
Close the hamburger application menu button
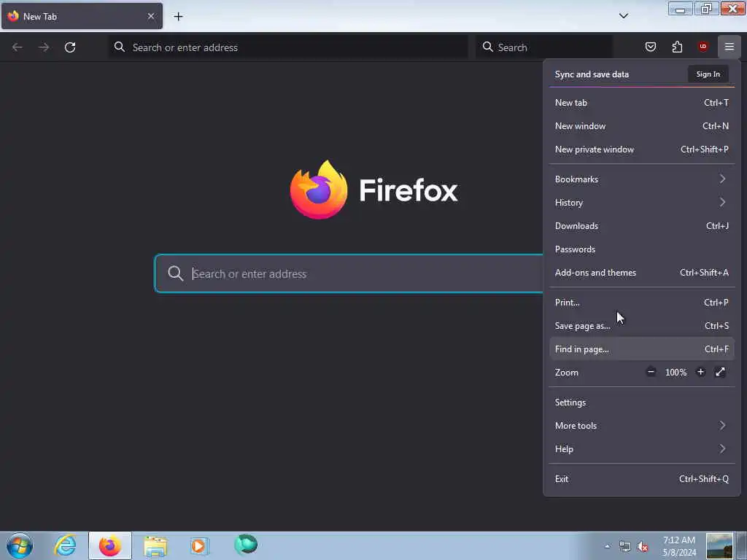tap(729, 47)
